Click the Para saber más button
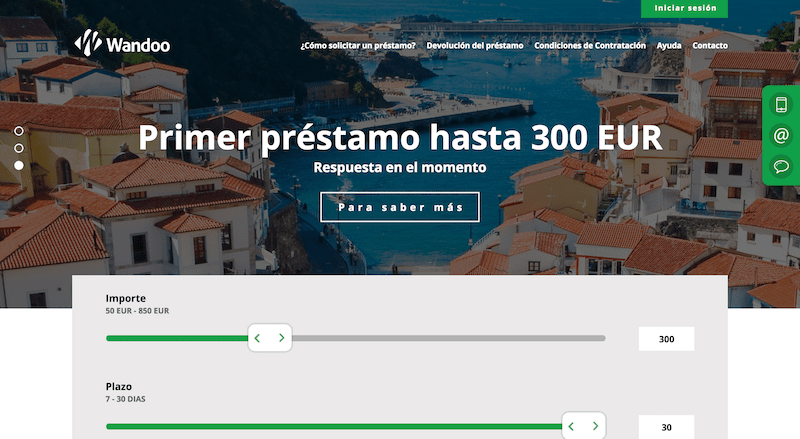 point(400,207)
